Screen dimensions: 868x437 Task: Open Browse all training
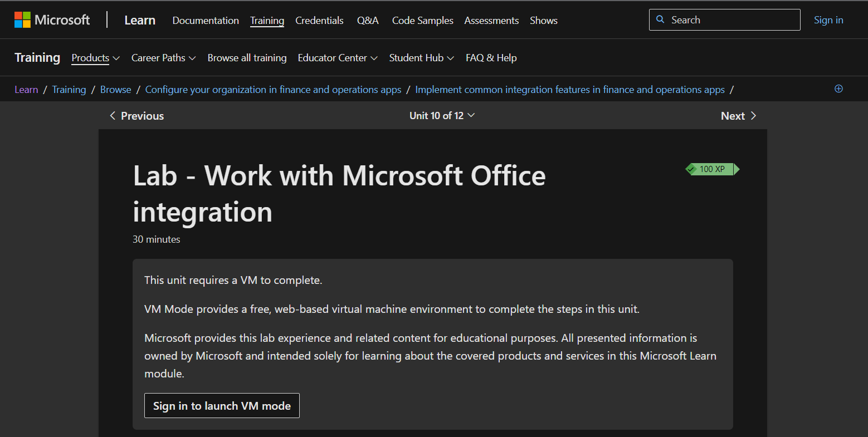point(247,58)
